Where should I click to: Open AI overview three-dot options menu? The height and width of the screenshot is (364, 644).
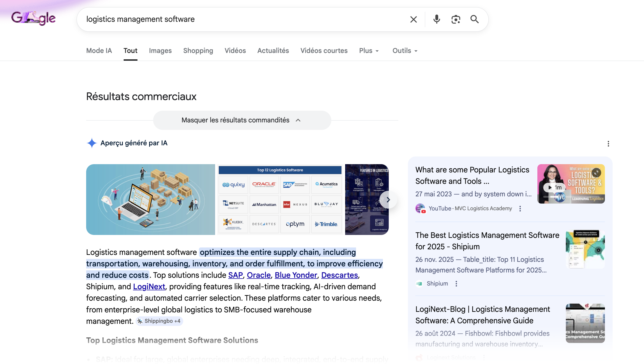click(608, 144)
